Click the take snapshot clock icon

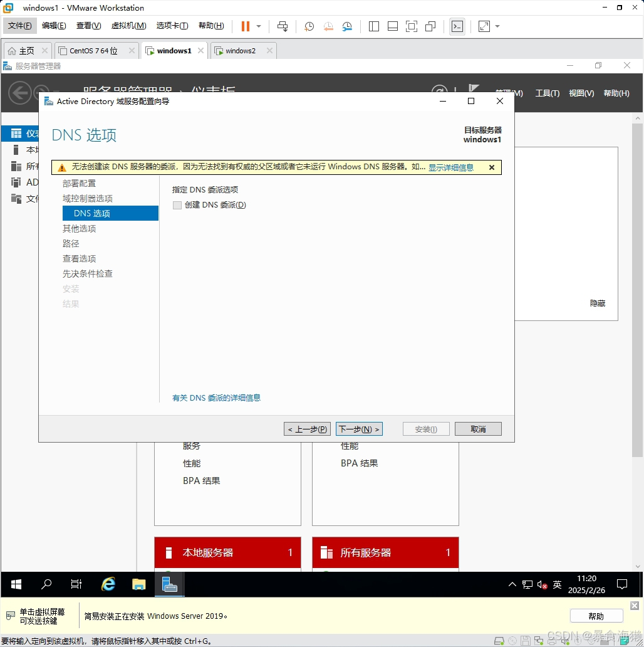tap(309, 26)
